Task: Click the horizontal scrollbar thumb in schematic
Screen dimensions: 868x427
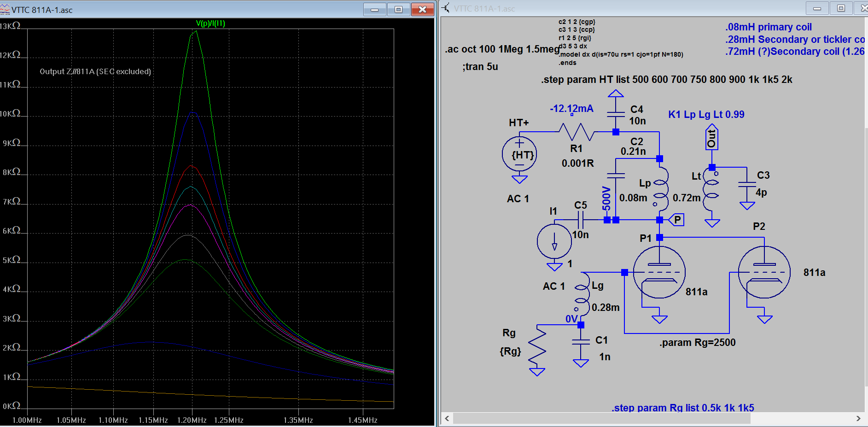Action: [x=602, y=418]
